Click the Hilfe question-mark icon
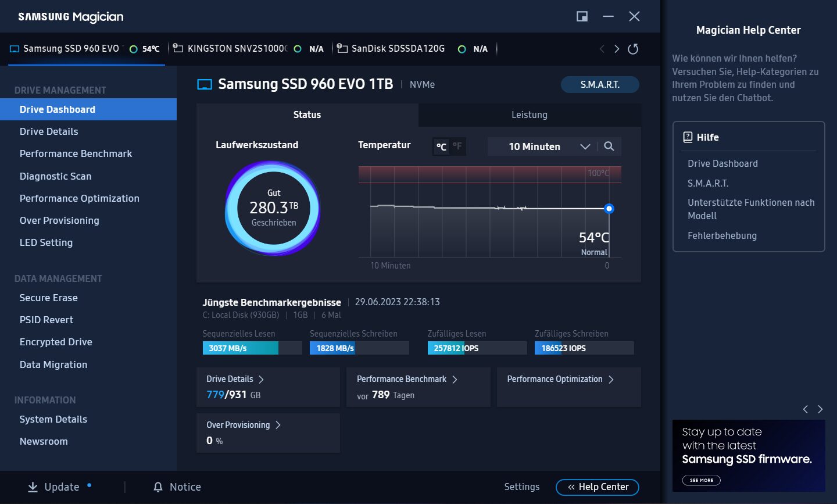This screenshot has height=504, width=837. pyautogui.click(x=688, y=137)
